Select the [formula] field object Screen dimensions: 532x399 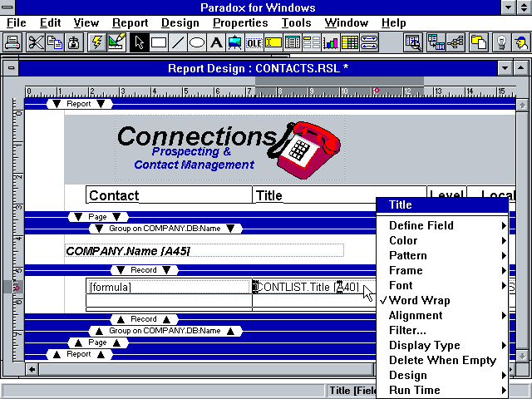[x=169, y=287]
